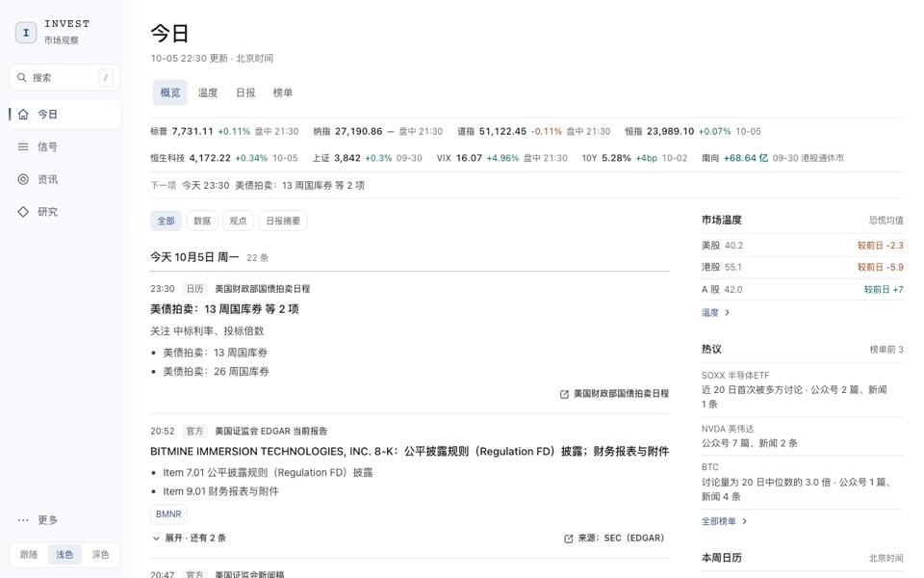This screenshot has width=924, height=578.
Task: Click the 10Y 5.28% ticker
Action: coord(634,158)
